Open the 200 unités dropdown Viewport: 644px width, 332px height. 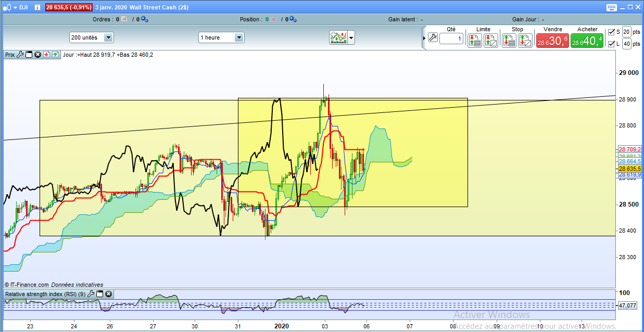pyautogui.click(x=91, y=37)
